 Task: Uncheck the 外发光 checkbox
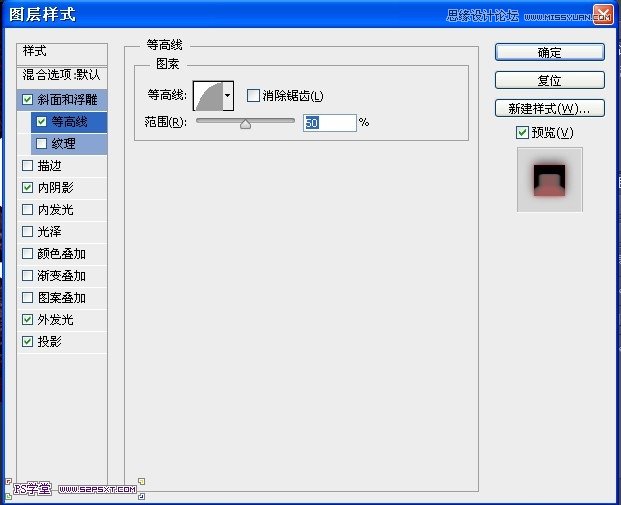27,319
